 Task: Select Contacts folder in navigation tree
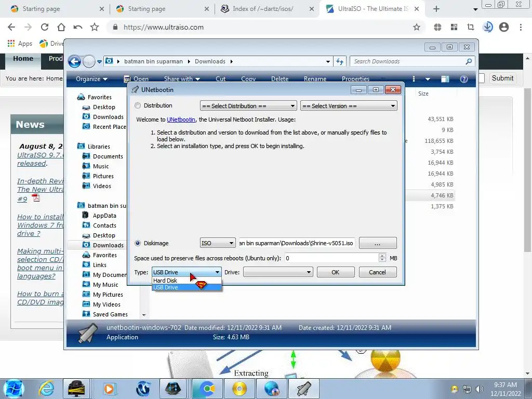click(104, 225)
